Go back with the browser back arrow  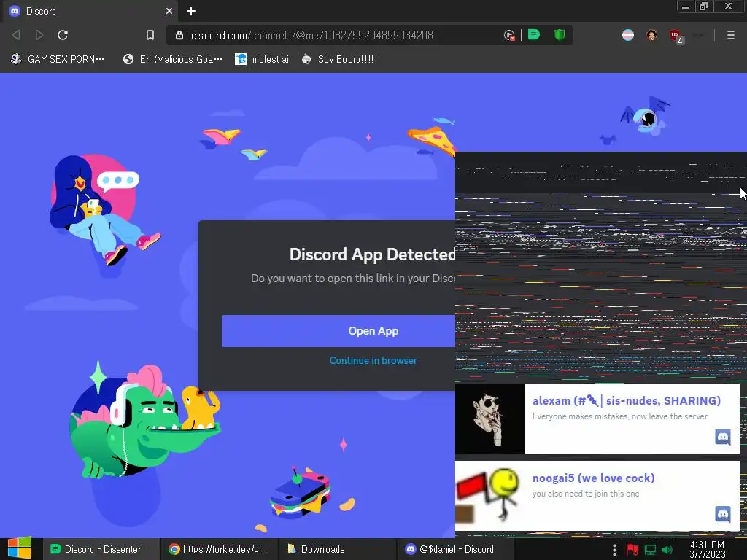click(x=16, y=35)
